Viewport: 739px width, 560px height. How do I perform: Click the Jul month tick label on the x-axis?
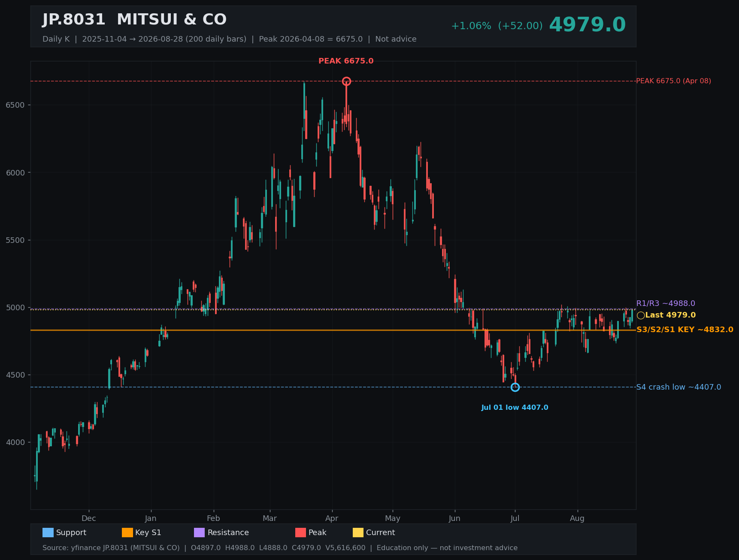(515, 518)
